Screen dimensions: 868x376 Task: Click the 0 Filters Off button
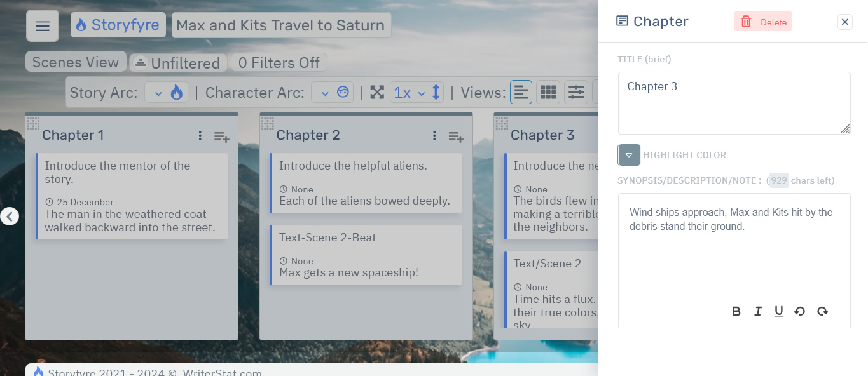(x=279, y=63)
